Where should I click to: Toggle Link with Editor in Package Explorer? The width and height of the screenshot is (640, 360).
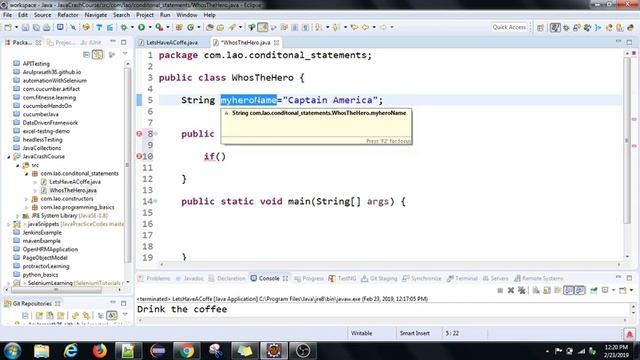pyautogui.click(x=98, y=54)
